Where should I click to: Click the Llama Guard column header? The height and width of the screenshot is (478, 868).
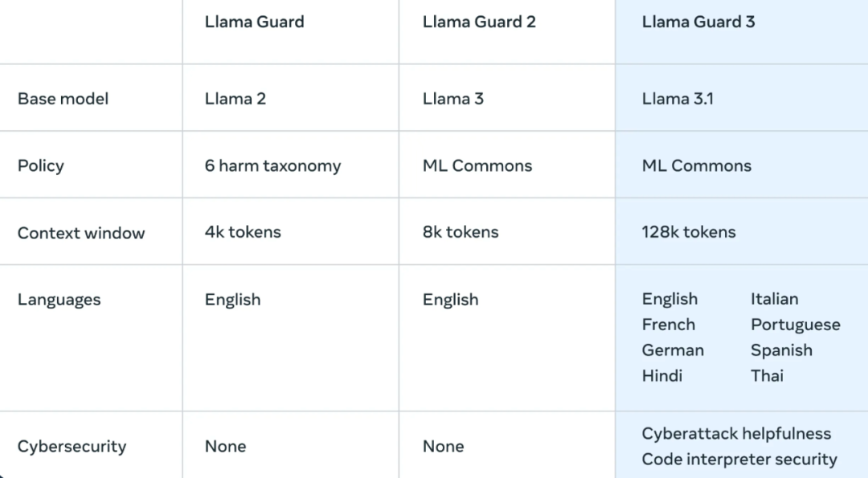click(254, 22)
